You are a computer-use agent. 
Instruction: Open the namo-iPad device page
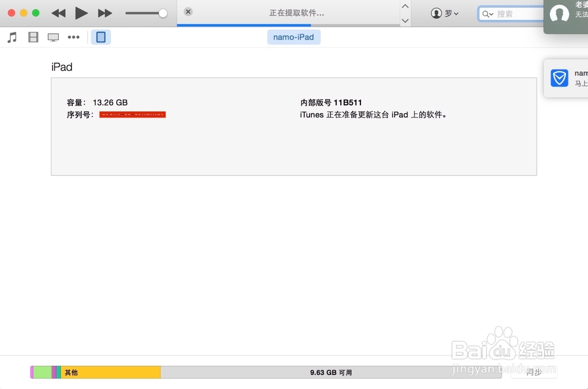pyautogui.click(x=293, y=36)
